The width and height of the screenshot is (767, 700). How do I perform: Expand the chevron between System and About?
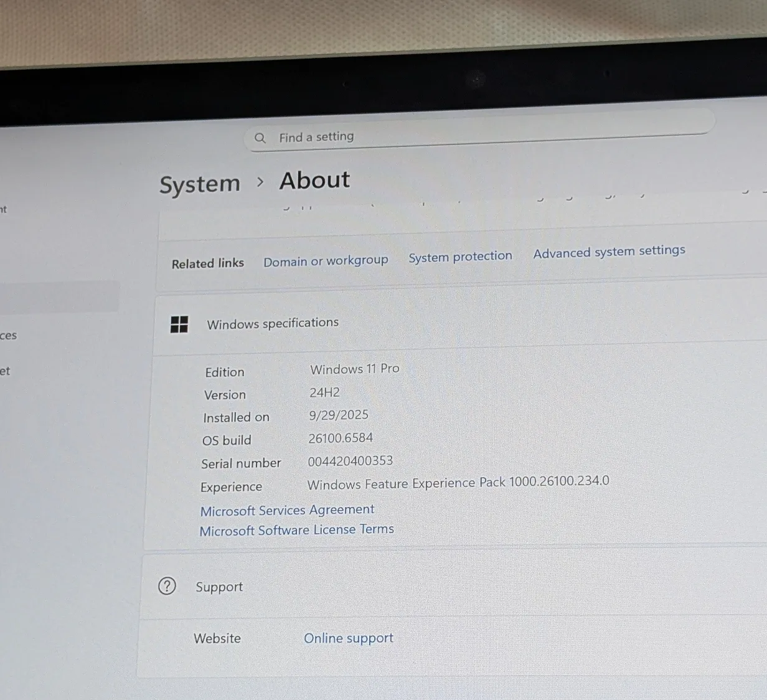tap(260, 182)
